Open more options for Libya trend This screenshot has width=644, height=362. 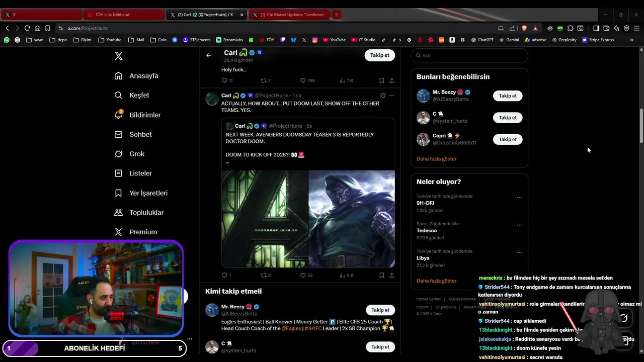[x=519, y=252]
